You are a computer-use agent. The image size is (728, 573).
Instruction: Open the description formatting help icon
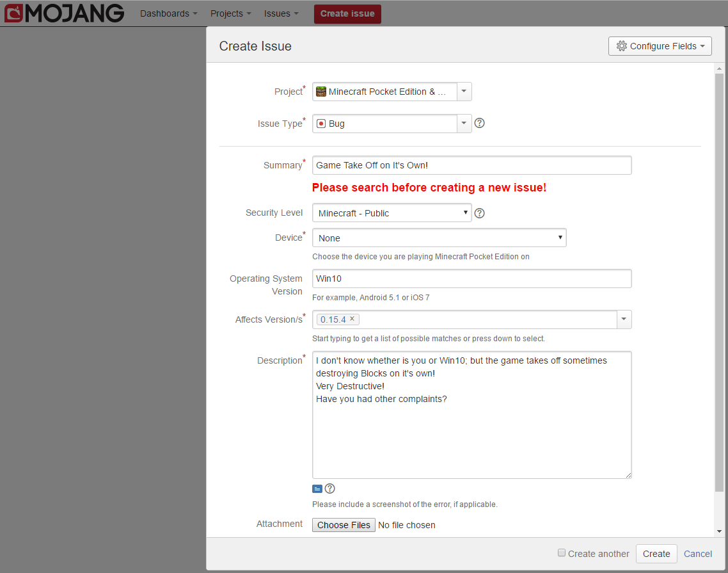pyautogui.click(x=329, y=488)
